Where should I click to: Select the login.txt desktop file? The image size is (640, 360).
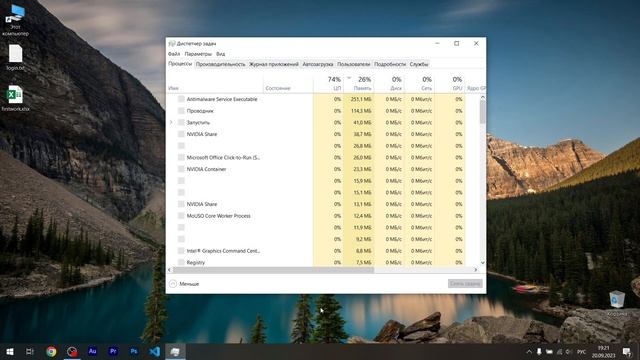[16, 57]
